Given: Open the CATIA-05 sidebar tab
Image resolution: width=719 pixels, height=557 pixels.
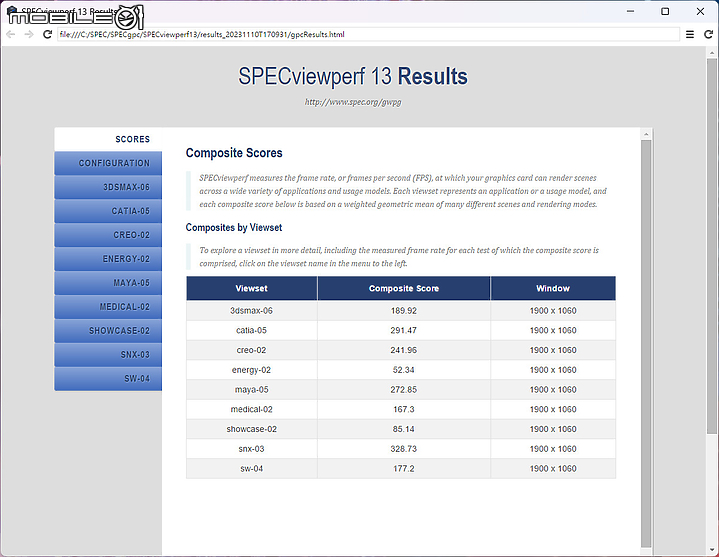Looking at the screenshot, I should click(108, 211).
